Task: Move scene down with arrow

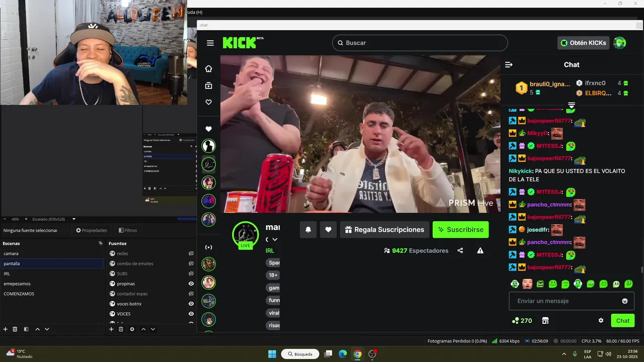Action: pyautogui.click(x=47, y=329)
